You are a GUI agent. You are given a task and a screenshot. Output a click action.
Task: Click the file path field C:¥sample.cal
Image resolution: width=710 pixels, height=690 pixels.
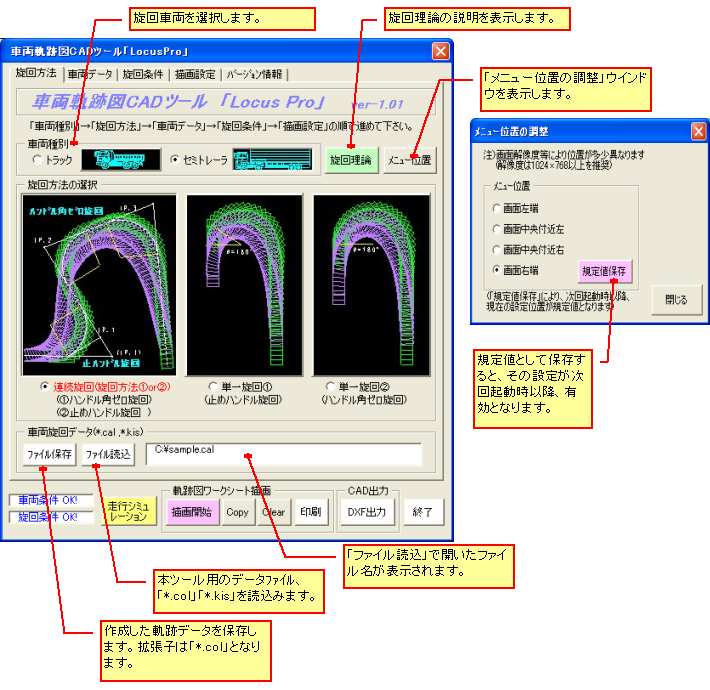click(284, 454)
